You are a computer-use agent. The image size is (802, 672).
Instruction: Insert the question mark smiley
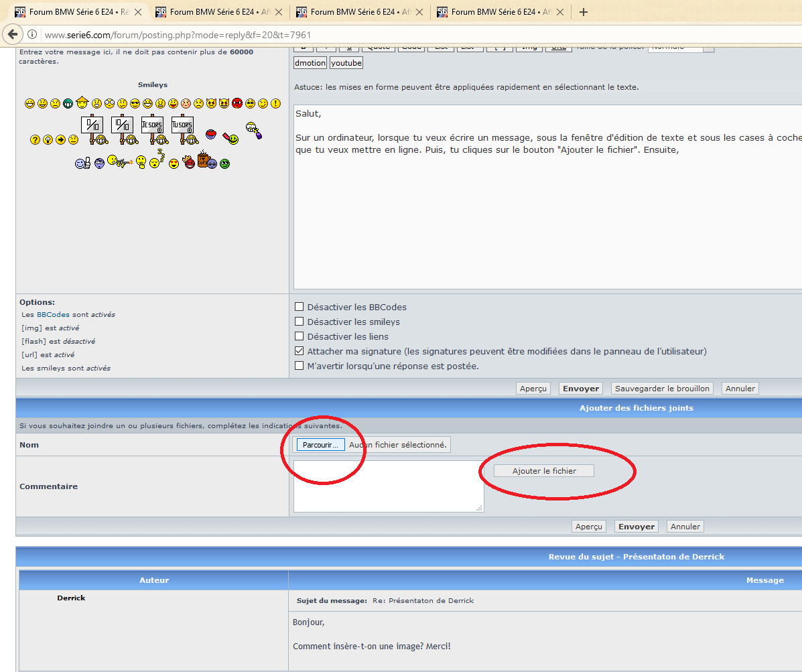click(x=35, y=139)
